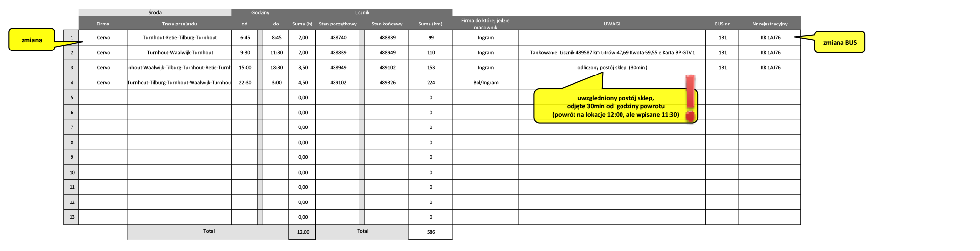Select row number 1 cell

[72, 37]
